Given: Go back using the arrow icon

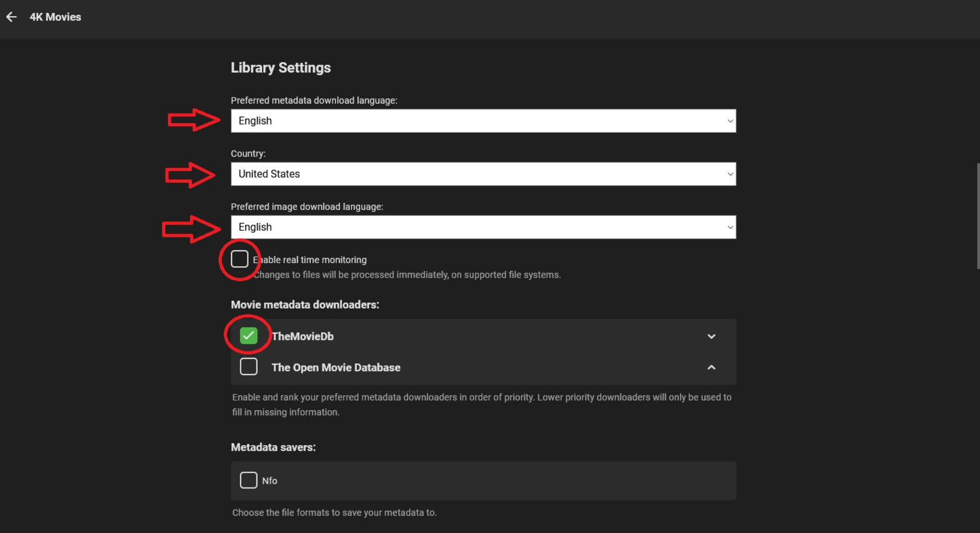Looking at the screenshot, I should (11, 17).
